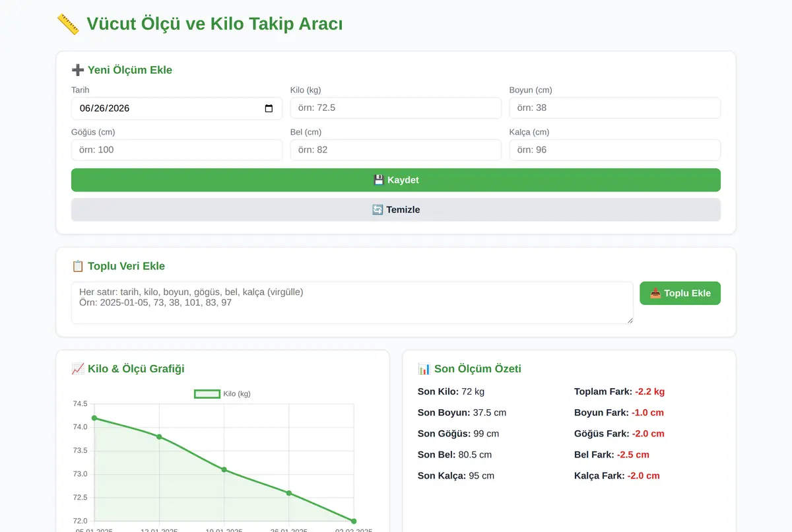Click the Bel Fark: -2.5 cm text
Screen dimensions: 792x532
pos(612,455)
